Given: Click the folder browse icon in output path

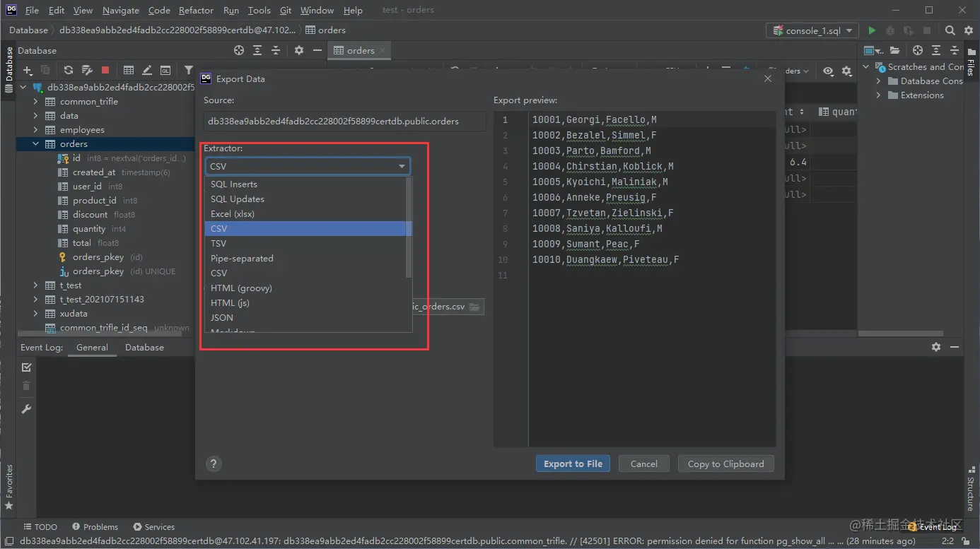Looking at the screenshot, I should tap(474, 307).
